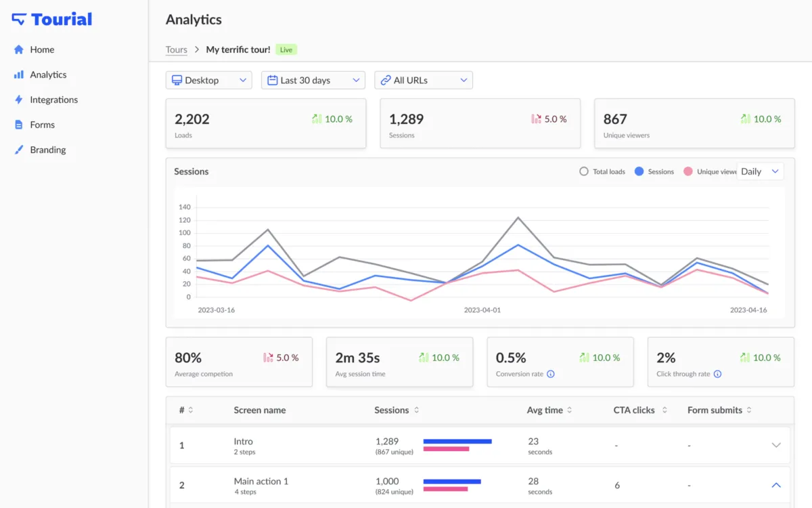
Task: Click Intro's 23 seconds value
Action: pyautogui.click(x=540, y=446)
